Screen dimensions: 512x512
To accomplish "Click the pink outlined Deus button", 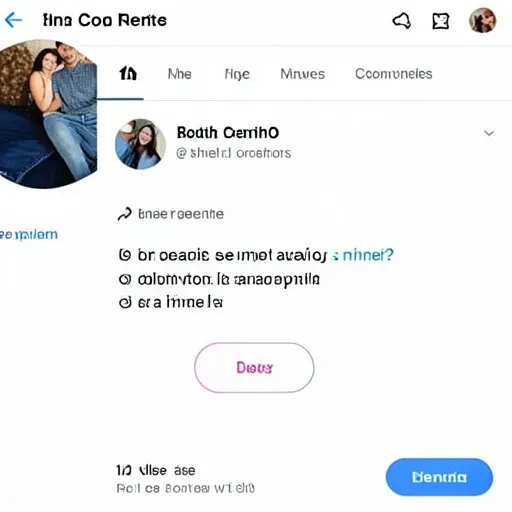I will click(254, 368).
